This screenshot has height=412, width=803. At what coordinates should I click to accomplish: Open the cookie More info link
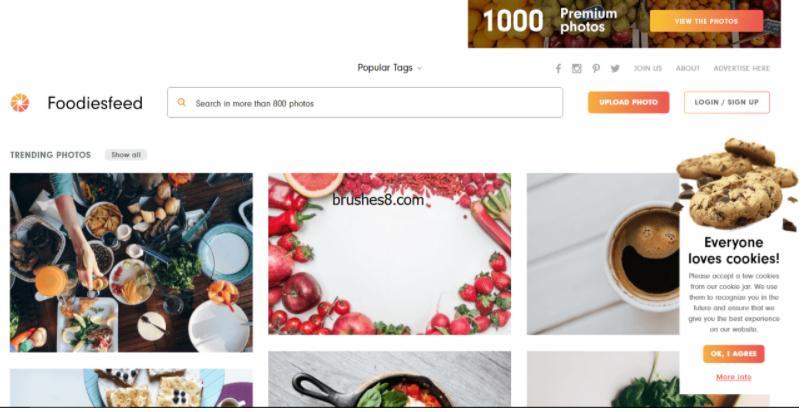coord(734,377)
